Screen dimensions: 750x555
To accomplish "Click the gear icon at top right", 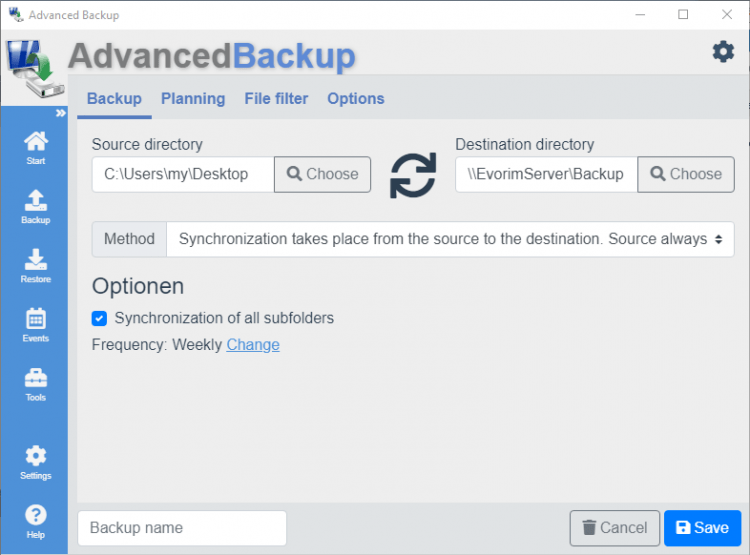I will click(x=723, y=51).
